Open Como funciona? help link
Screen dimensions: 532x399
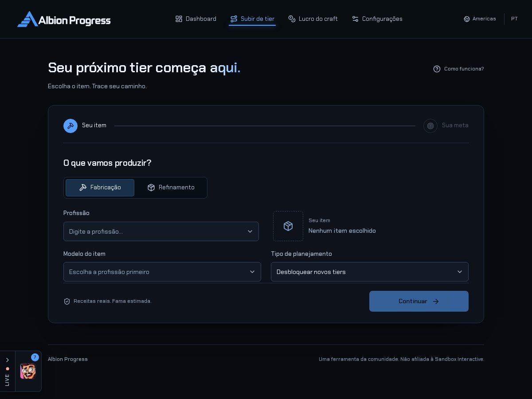[459, 69]
